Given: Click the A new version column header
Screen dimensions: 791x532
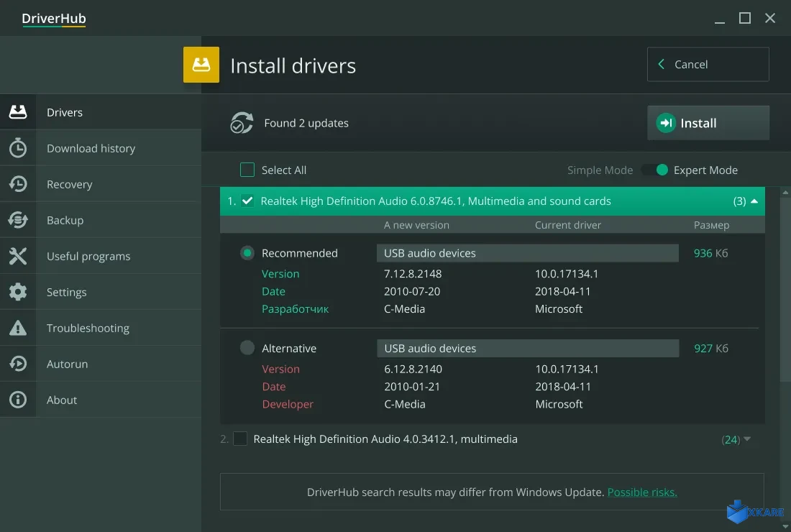Looking at the screenshot, I should tap(416, 225).
